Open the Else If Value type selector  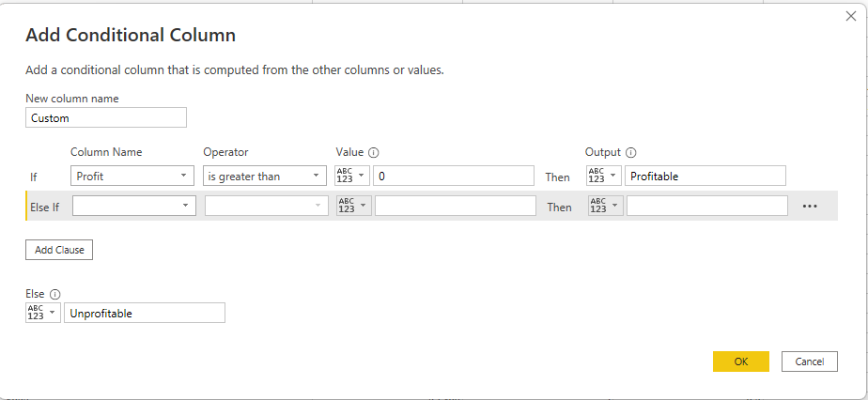point(354,207)
